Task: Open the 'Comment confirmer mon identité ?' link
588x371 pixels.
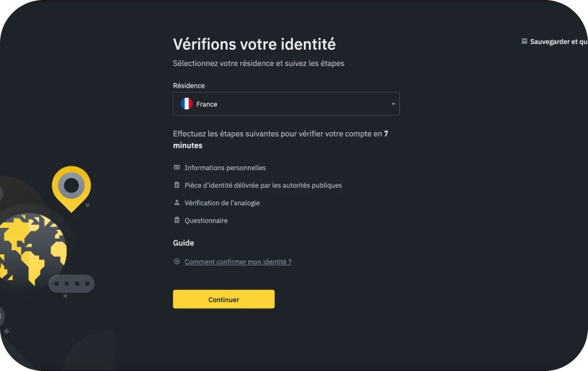Action: pyautogui.click(x=238, y=262)
